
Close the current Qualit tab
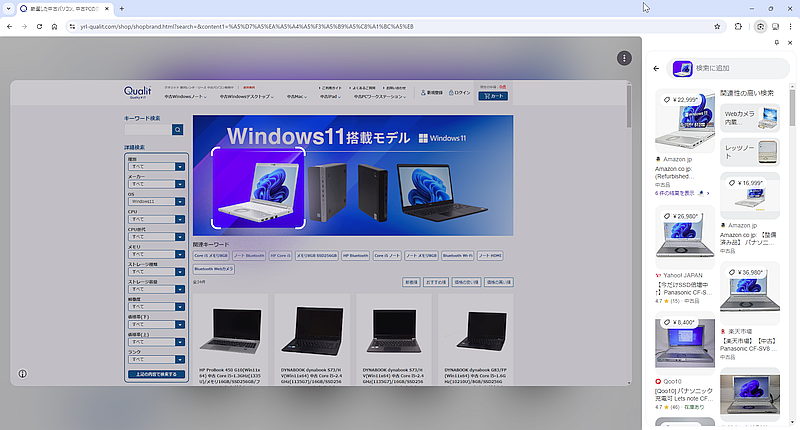(x=107, y=9)
